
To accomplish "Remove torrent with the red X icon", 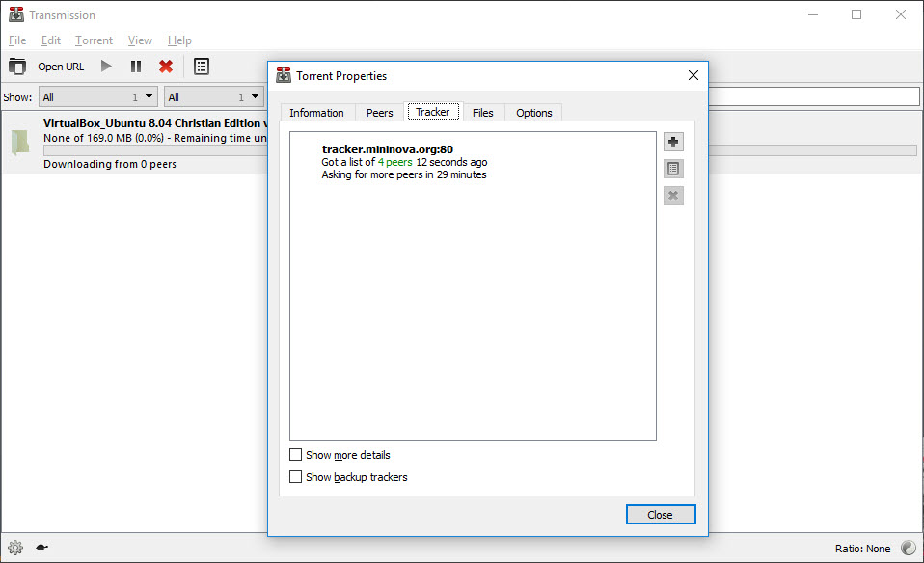I will click(166, 67).
